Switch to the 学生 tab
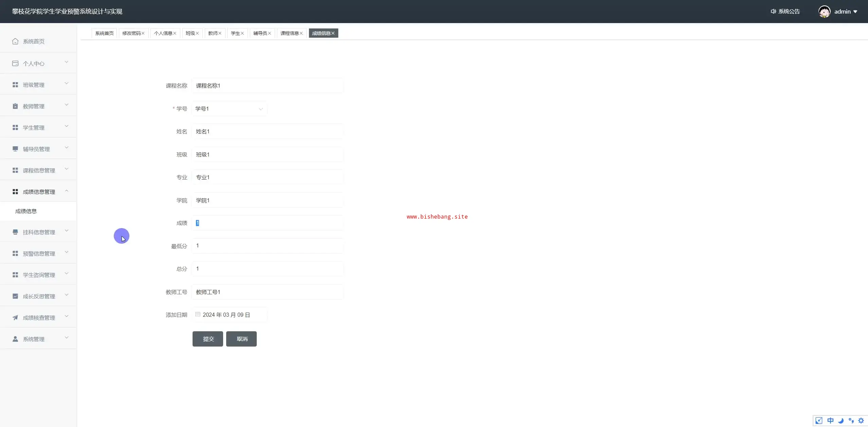This screenshot has width=868, height=427. tap(235, 33)
